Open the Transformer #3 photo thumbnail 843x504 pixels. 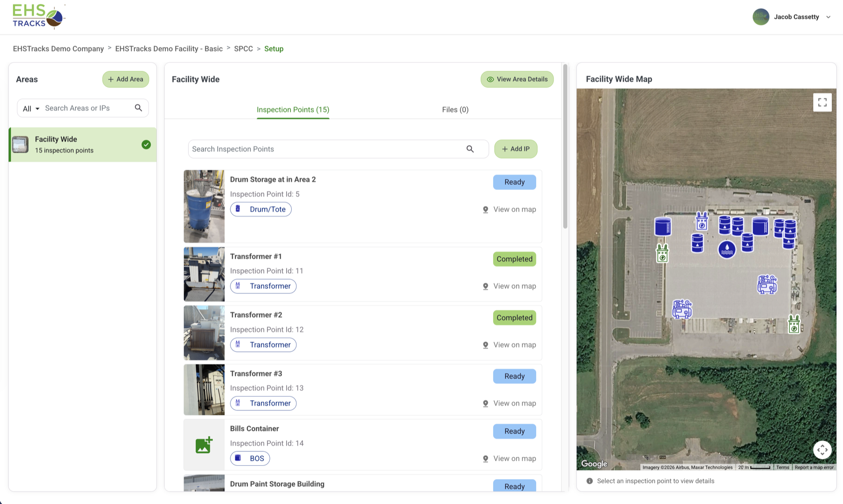(x=204, y=390)
